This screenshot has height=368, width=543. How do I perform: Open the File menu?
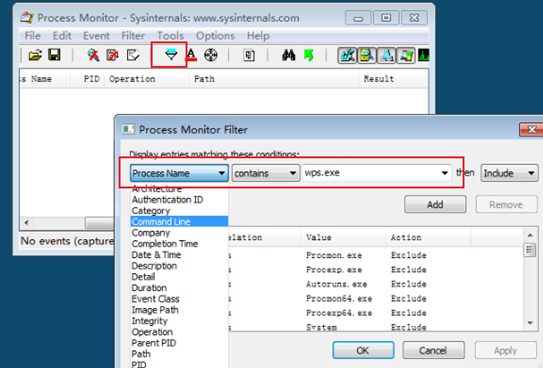[x=33, y=36]
